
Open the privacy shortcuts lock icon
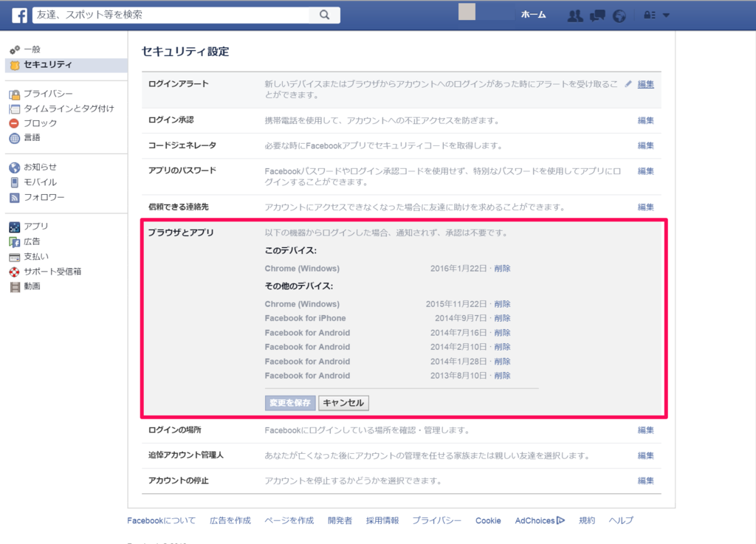pyautogui.click(x=650, y=16)
